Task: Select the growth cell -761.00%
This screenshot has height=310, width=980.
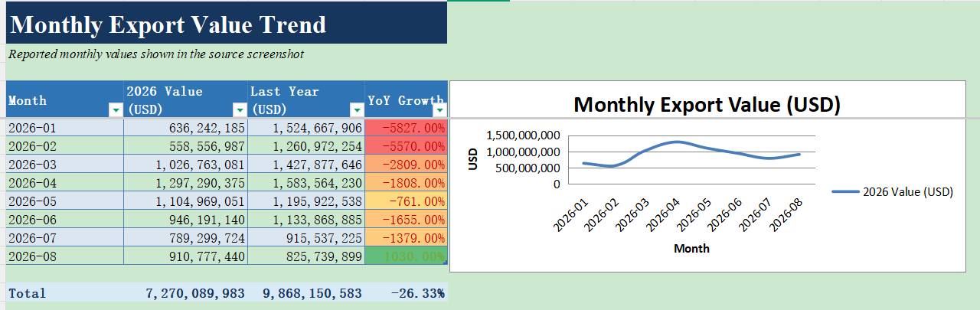Action: (x=407, y=201)
